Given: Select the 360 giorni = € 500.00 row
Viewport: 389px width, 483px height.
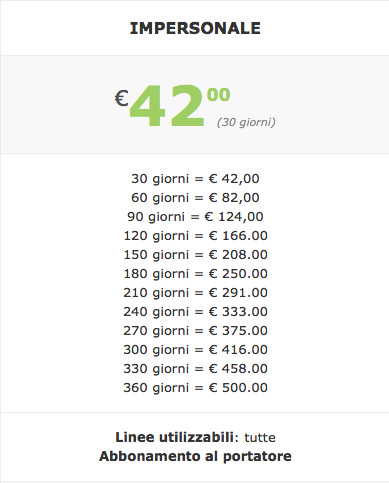Looking at the screenshot, I should (x=195, y=388).
